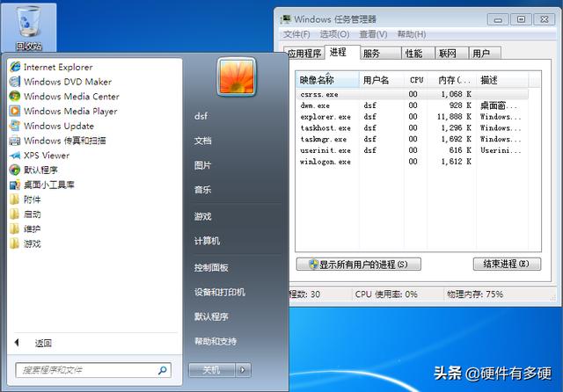
Task: Sort by CPU column header
Action: click(x=416, y=80)
